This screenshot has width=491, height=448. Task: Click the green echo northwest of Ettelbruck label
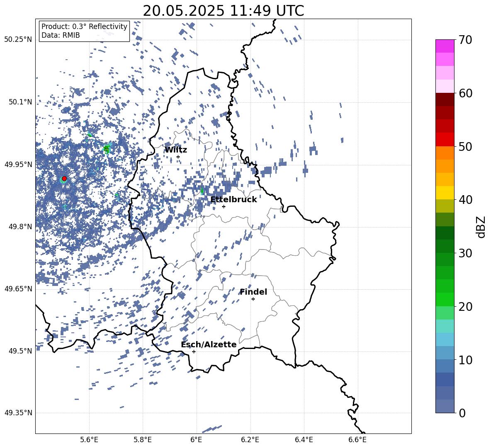(202, 191)
